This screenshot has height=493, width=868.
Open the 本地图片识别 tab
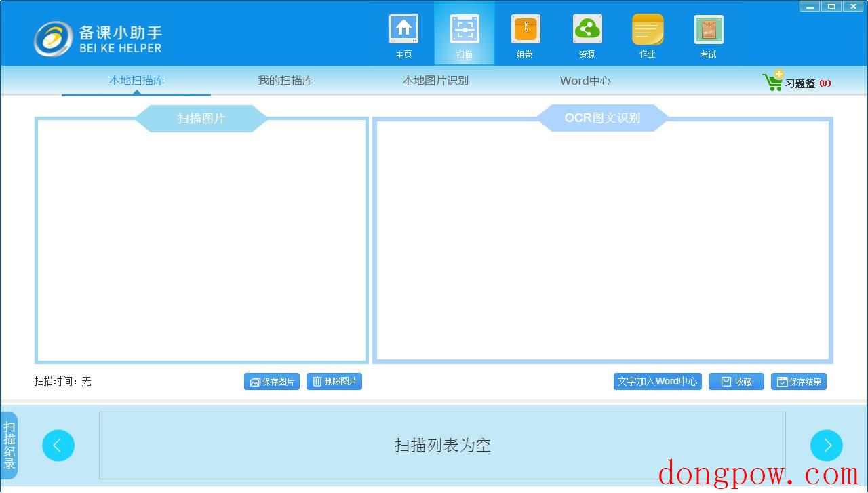[x=435, y=81]
